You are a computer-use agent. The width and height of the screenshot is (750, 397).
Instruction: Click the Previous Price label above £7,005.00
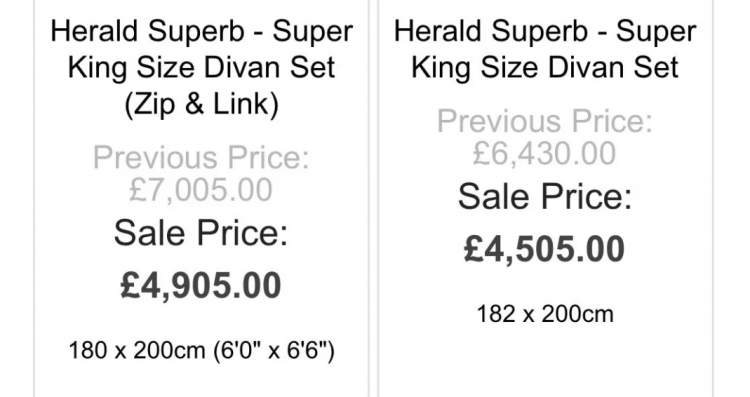201,157
